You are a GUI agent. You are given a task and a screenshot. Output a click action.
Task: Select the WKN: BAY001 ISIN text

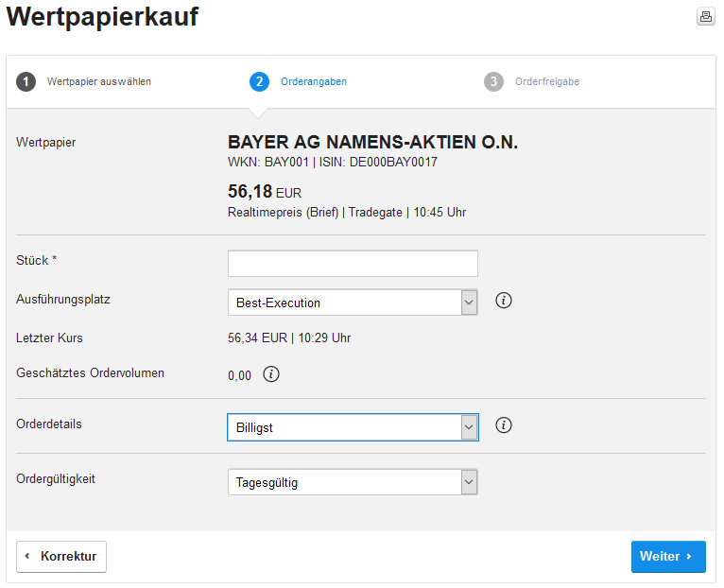pos(333,163)
